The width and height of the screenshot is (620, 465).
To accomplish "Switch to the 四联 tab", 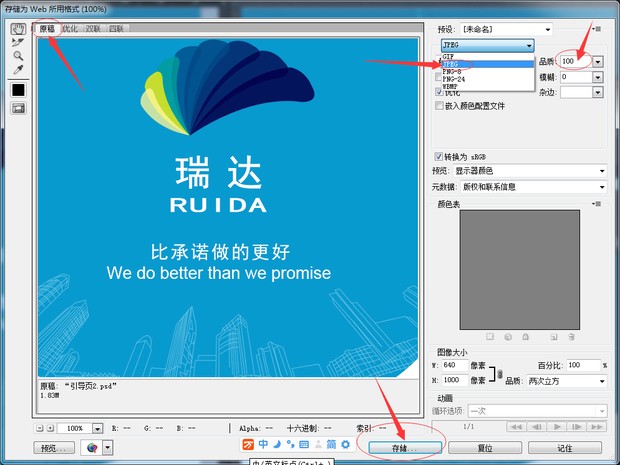I will pos(116,30).
